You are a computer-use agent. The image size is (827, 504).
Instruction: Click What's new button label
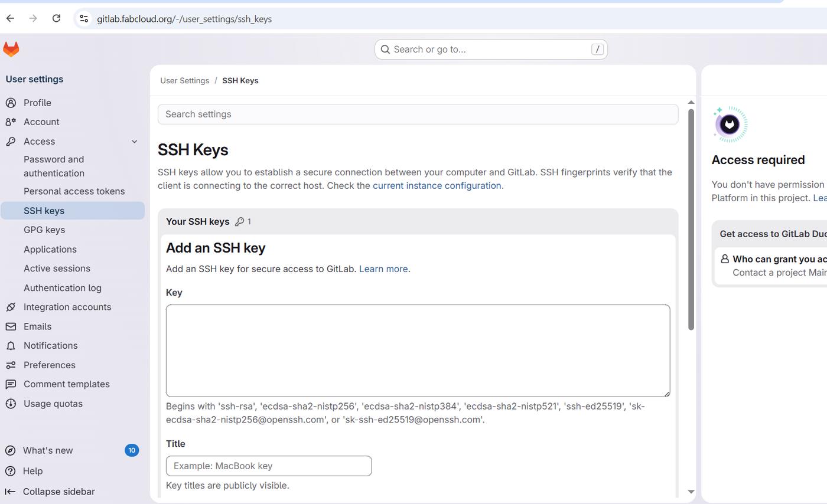tap(48, 450)
